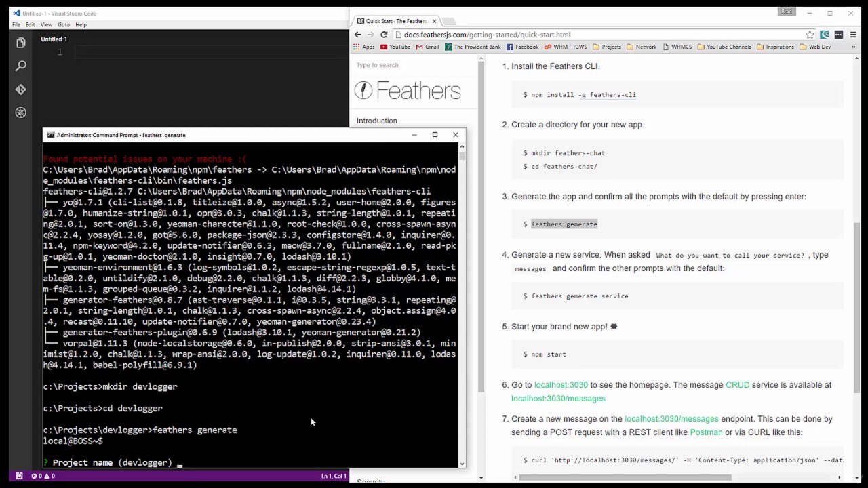Open the YouTube bookmark

395,47
